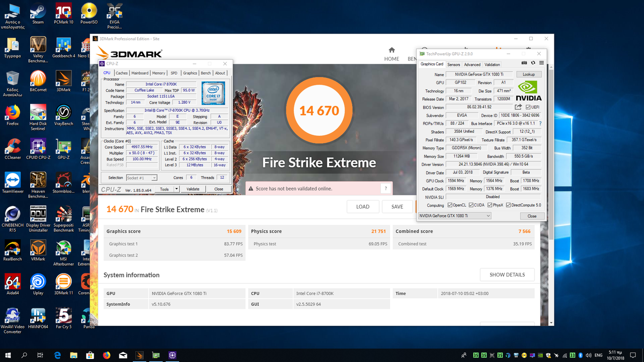The height and width of the screenshot is (362, 644).
Task: Click the Validate button in CPU-Z
Action: point(193,189)
